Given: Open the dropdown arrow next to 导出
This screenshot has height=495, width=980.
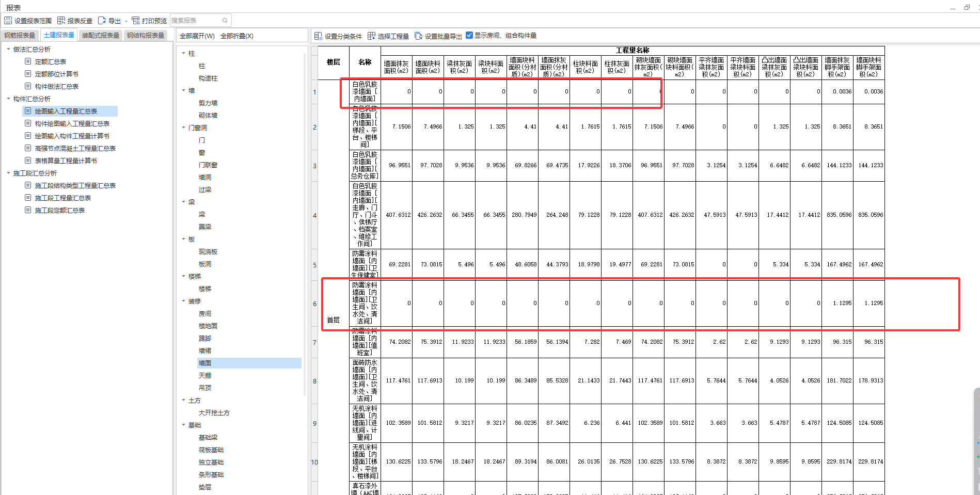Looking at the screenshot, I should 125,21.
